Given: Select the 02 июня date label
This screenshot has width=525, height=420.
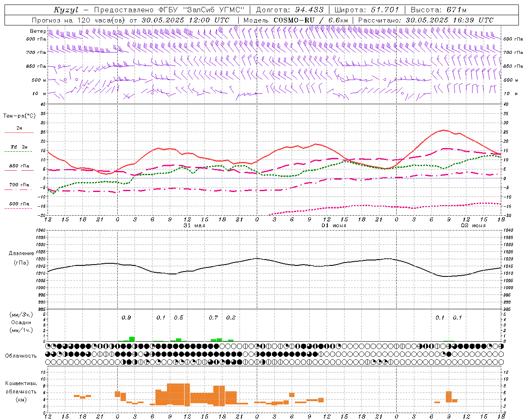Looking at the screenshot, I should click(473, 226).
